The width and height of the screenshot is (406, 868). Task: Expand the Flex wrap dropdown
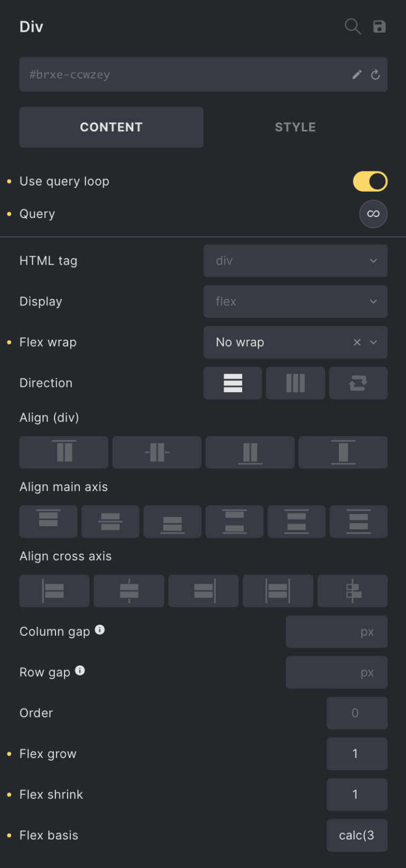tap(373, 342)
